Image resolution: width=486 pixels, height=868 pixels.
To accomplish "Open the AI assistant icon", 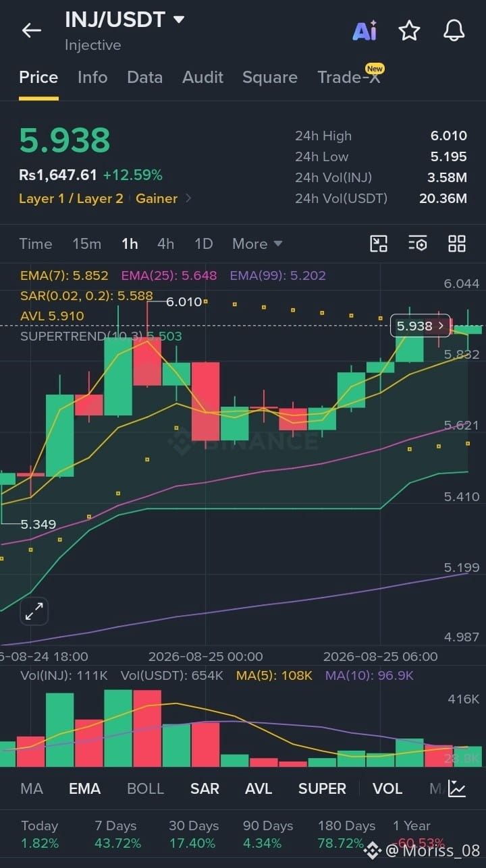I will (x=364, y=30).
